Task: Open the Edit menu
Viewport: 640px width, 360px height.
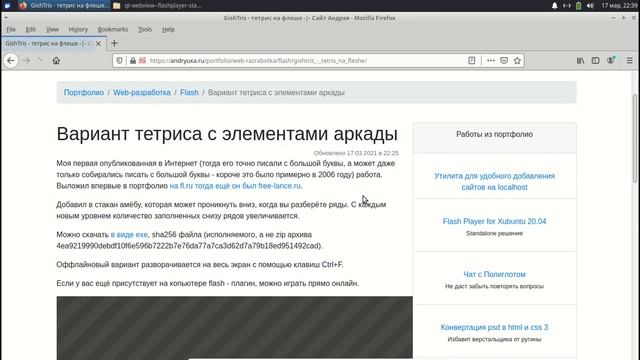Action: 31,29
